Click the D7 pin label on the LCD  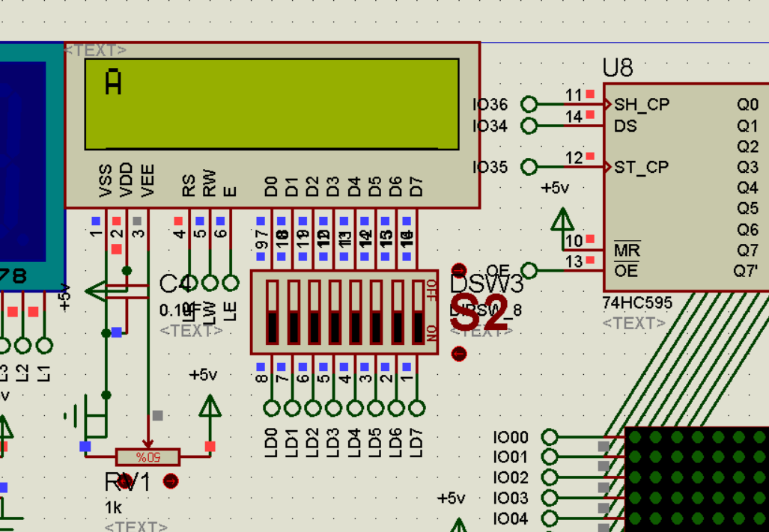tap(416, 186)
